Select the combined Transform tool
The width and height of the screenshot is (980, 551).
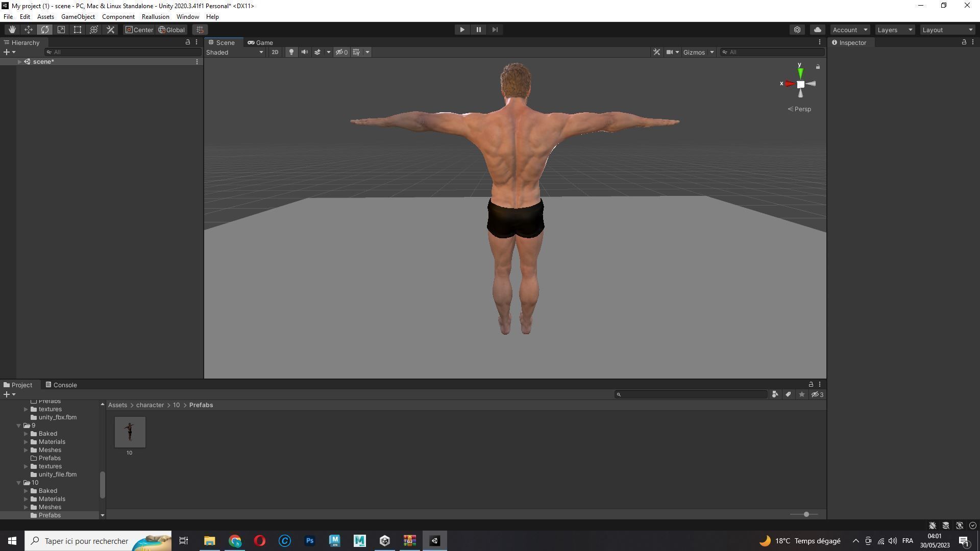point(94,30)
